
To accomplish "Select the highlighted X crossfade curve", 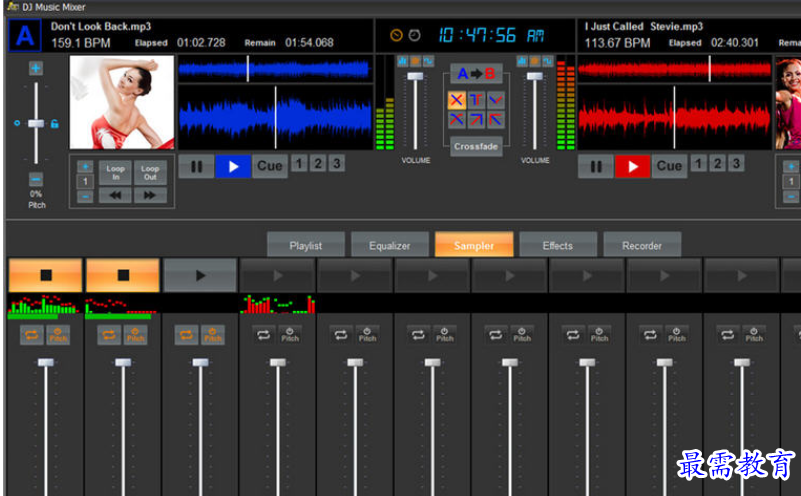I will 457,100.
